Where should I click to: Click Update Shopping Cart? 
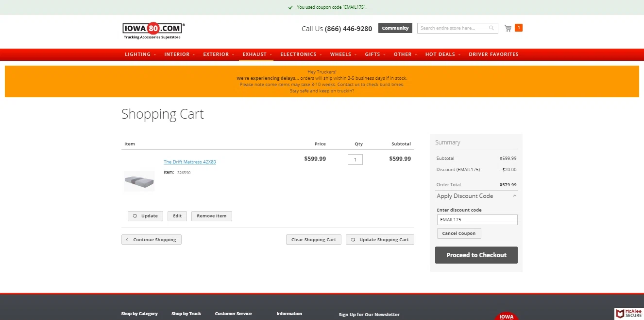point(380,240)
